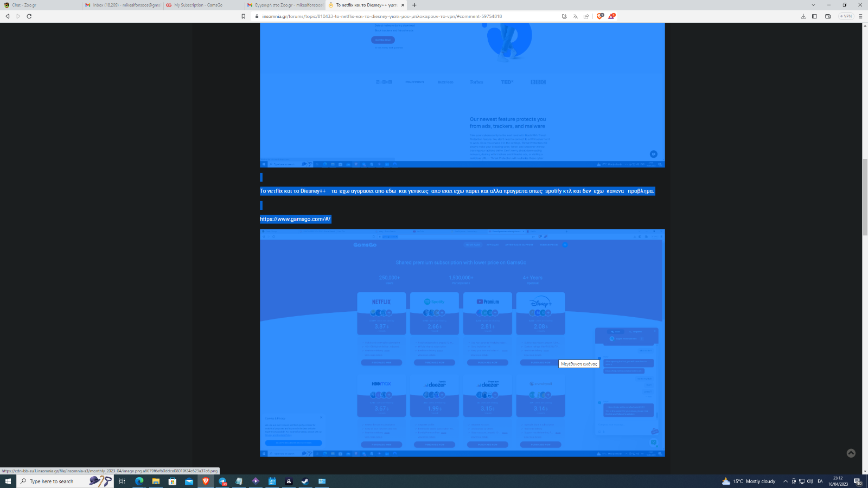Switch keyboard language via ΕΛ indicator

click(820, 481)
